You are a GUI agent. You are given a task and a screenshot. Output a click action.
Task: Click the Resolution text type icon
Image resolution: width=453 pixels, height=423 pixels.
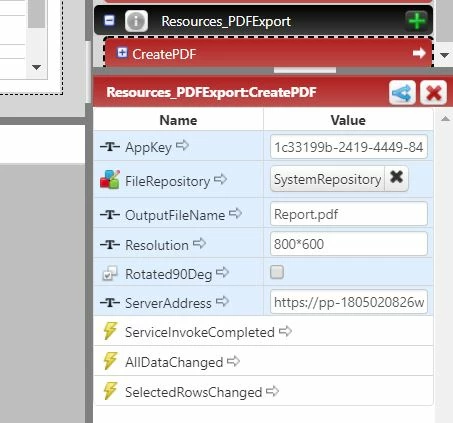pyautogui.click(x=110, y=245)
